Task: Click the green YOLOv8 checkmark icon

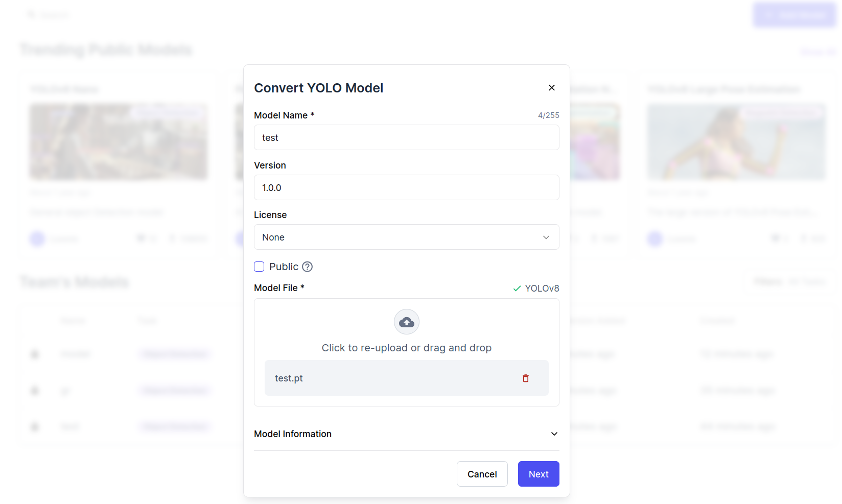Action: [517, 289]
